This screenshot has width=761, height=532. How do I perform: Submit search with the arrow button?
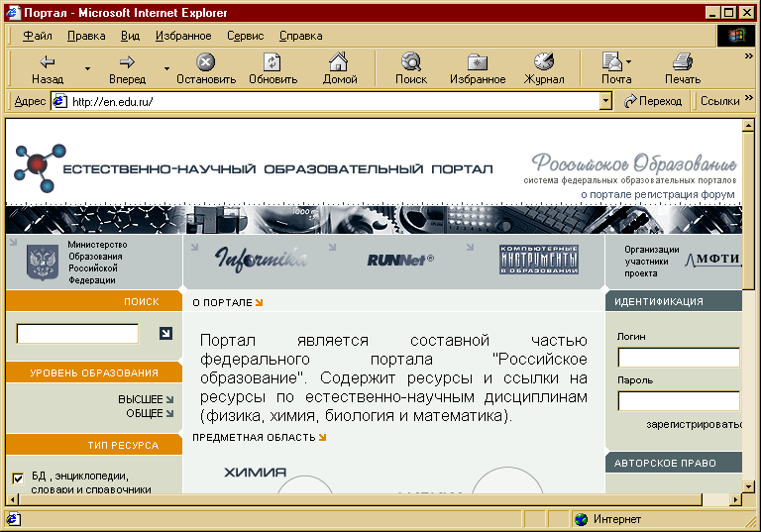[x=165, y=333]
